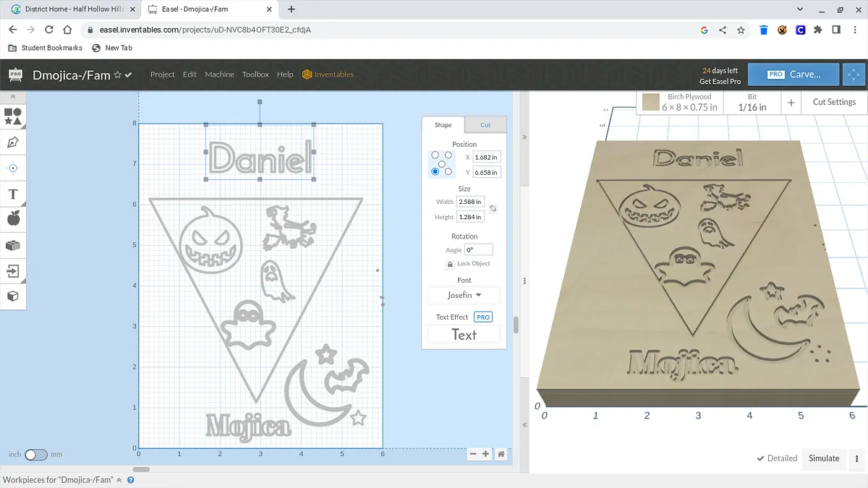Toggle the inch/mm unit switch
This screenshot has height=488, width=868.
click(x=35, y=455)
